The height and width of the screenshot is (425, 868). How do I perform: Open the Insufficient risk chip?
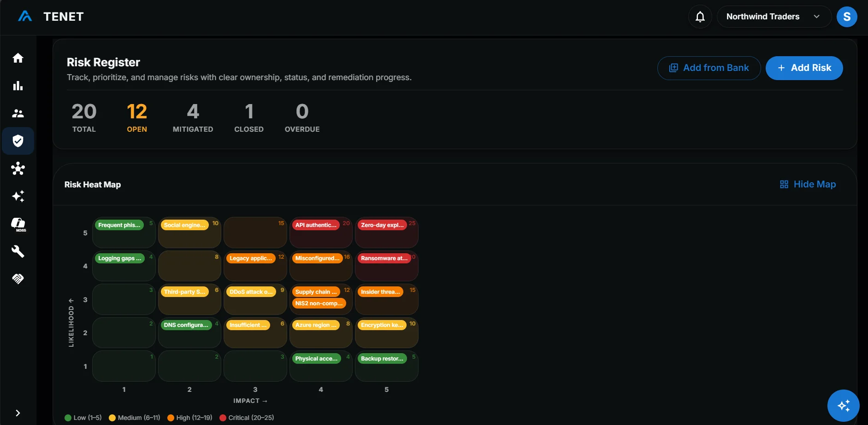point(248,325)
